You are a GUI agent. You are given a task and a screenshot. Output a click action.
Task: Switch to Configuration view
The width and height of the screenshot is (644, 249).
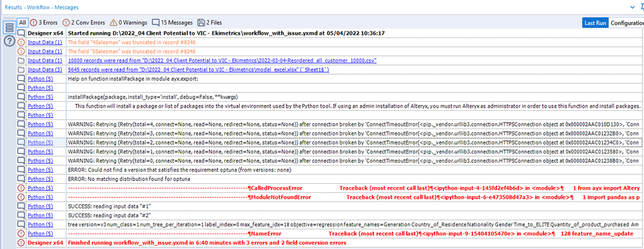[x=627, y=23]
